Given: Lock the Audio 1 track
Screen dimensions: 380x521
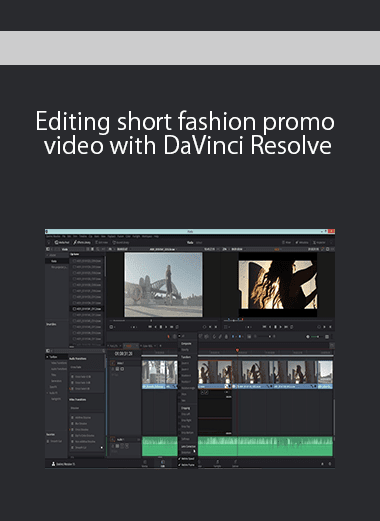Looking at the screenshot, I should (x=113, y=446).
